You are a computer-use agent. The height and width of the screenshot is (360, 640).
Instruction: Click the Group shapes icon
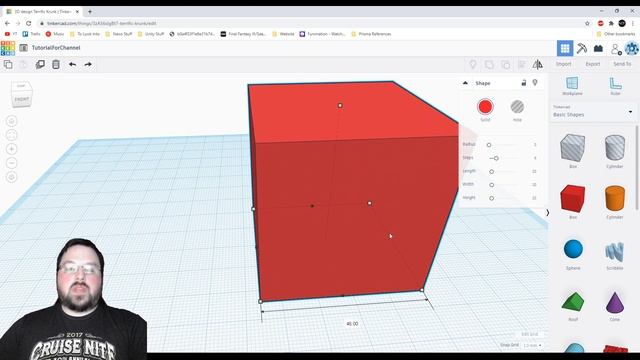click(489, 64)
